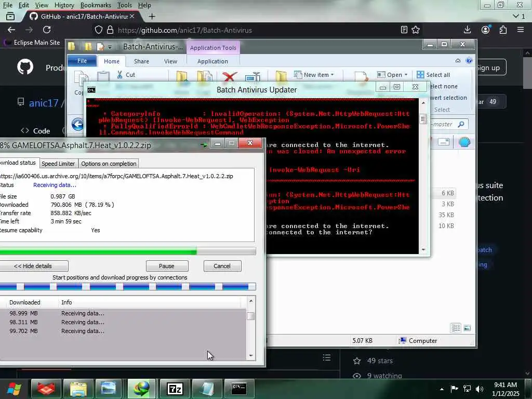Screen dimensions: 532x399
Task: Open the network tray icon
Action: point(467,389)
